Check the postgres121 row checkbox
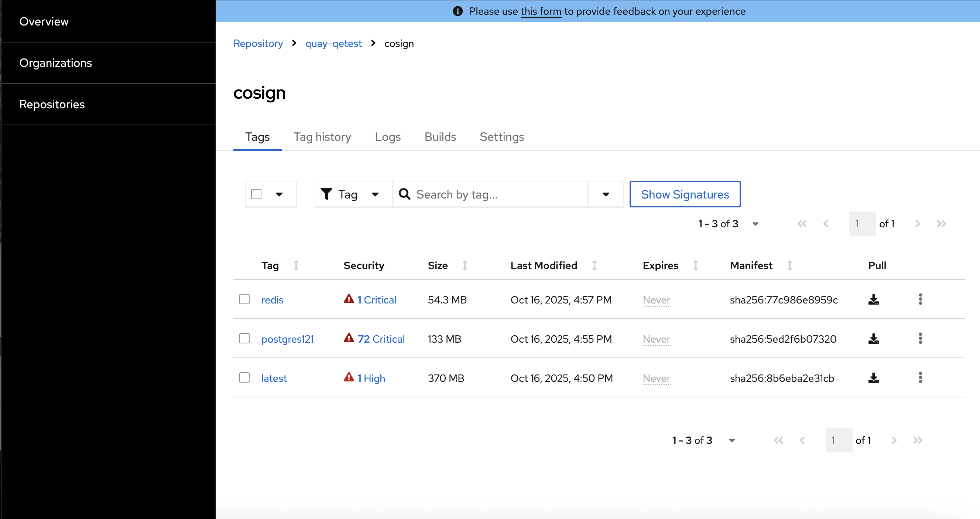 pyautogui.click(x=244, y=339)
